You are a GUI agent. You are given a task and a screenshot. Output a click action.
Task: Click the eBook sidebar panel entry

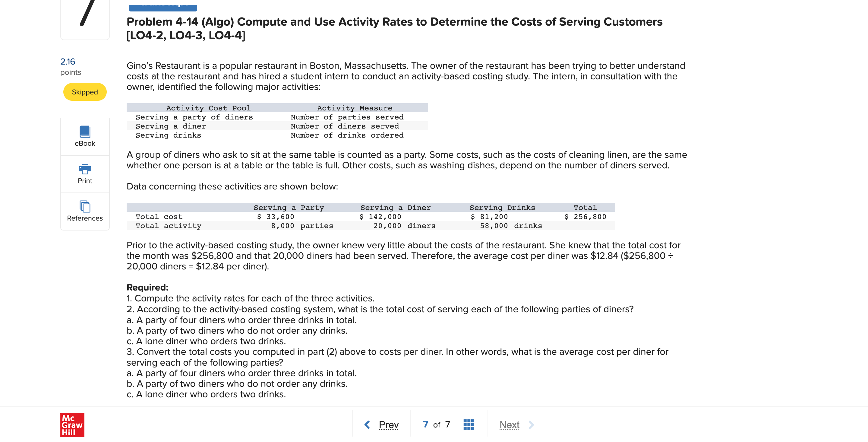[x=85, y=136]
